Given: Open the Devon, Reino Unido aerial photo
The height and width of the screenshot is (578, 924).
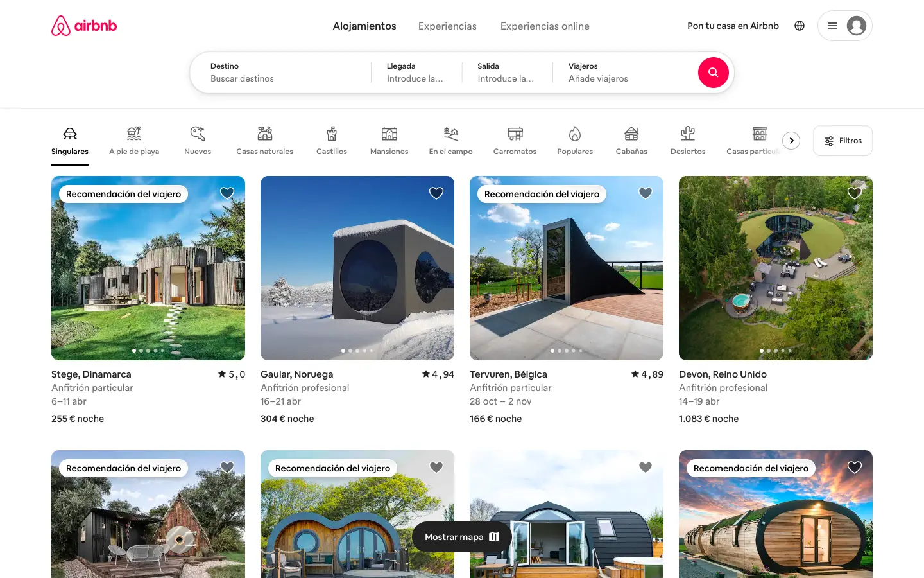Looking at the screenshot, I should coord(776,268).
